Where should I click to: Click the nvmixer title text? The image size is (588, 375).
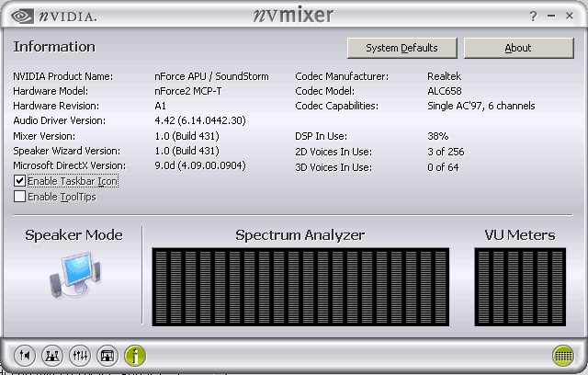point(293,16)
